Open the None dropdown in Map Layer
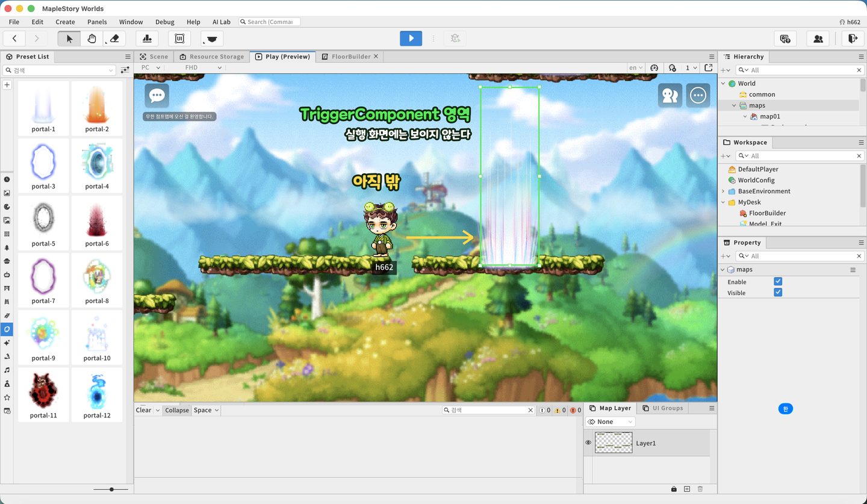 (x=611, y=422)
